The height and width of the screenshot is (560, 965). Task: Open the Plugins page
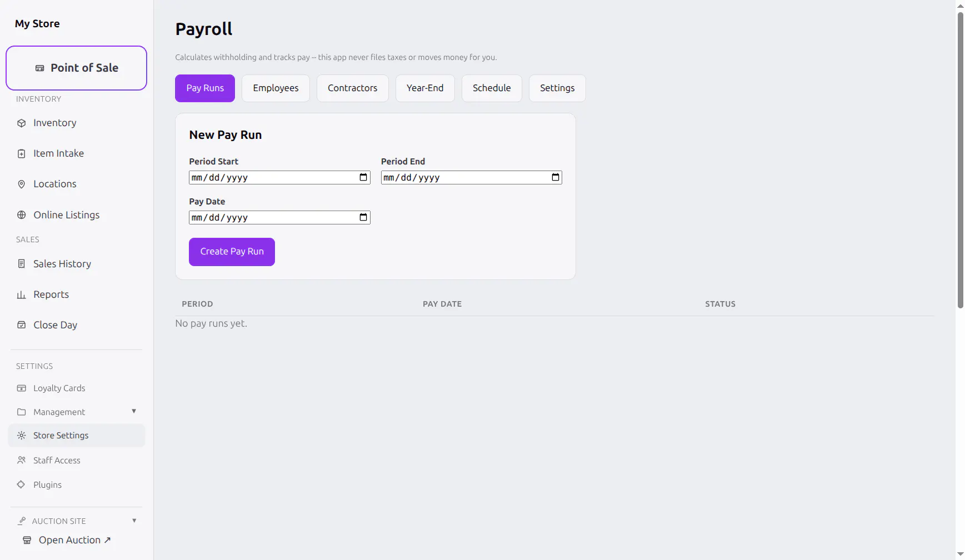(76, 484)
